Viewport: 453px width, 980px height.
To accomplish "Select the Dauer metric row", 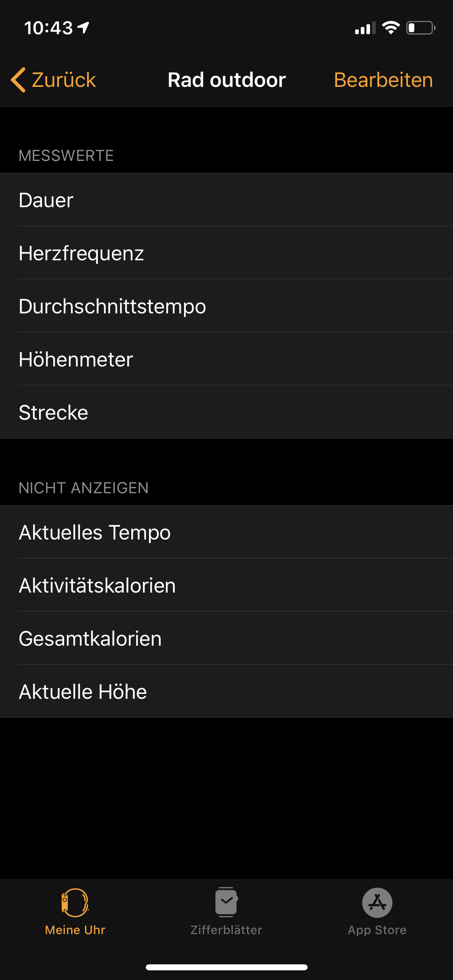I will click(x=226, y=200).
